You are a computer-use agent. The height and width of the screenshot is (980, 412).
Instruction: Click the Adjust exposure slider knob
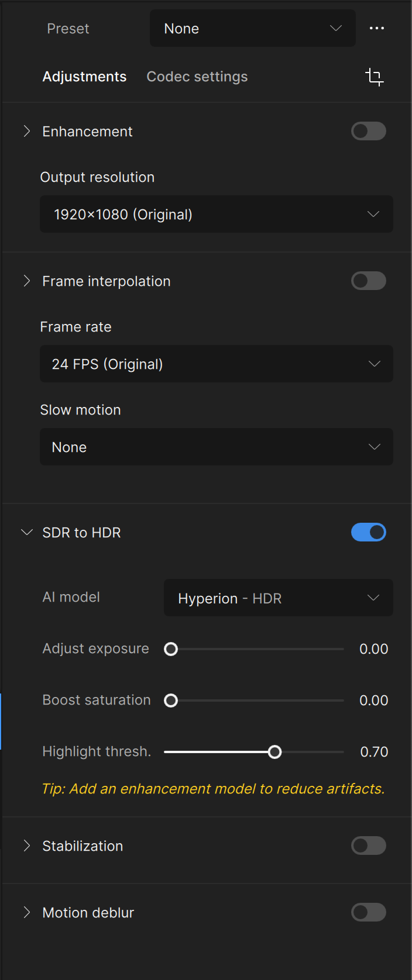(170, 649)
